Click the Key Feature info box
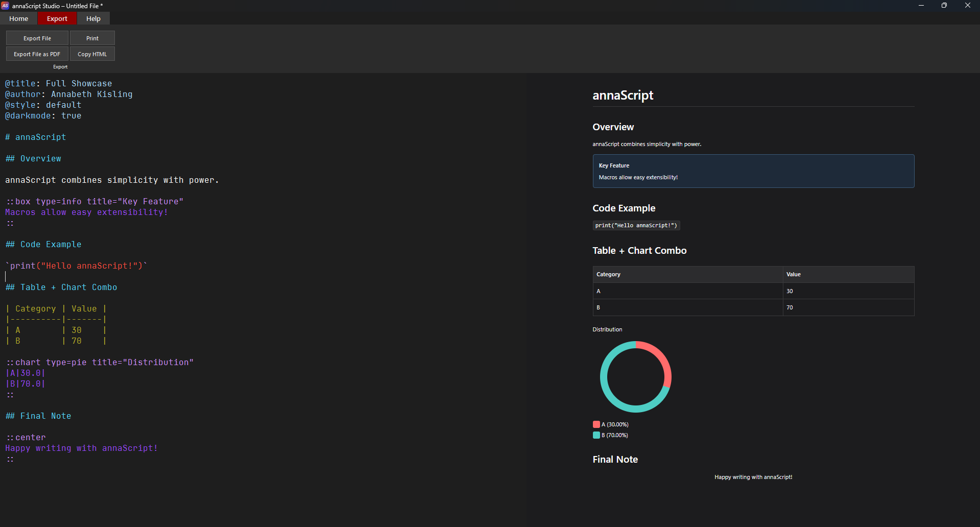This screenshot has height=527, width=980. [753, 171]
